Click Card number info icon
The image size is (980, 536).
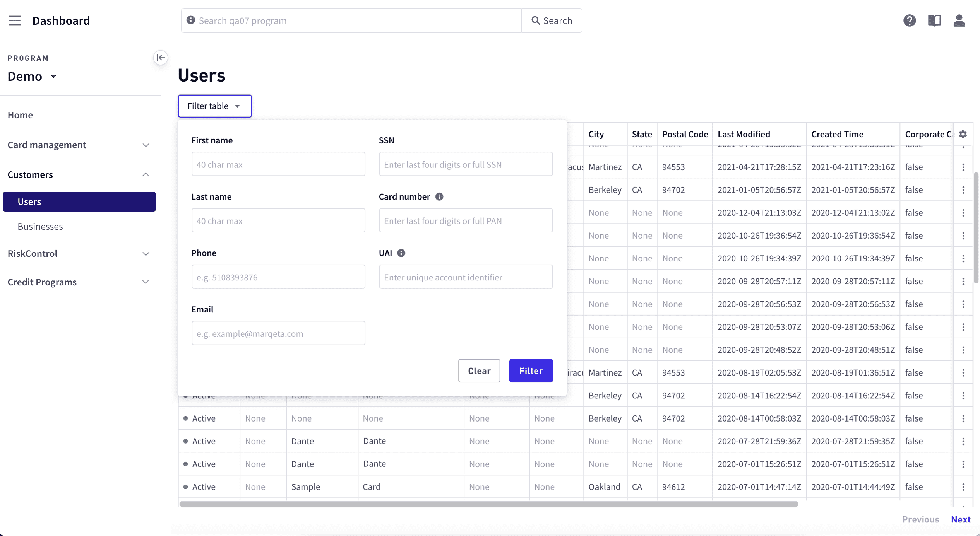pyautogui.click(x=439, y=196)
